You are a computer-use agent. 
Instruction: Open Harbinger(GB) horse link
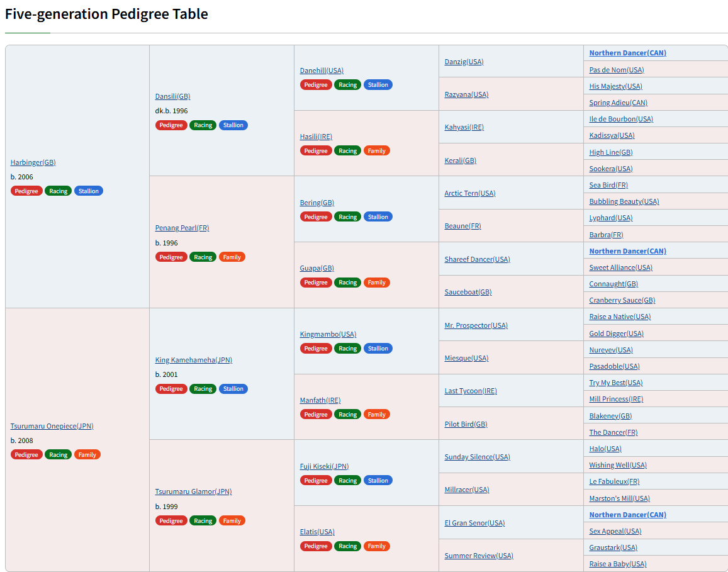(33, 162)
